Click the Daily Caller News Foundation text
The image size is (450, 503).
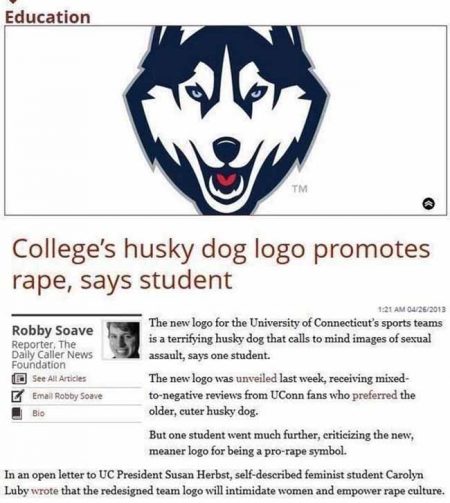pos(52,354)
